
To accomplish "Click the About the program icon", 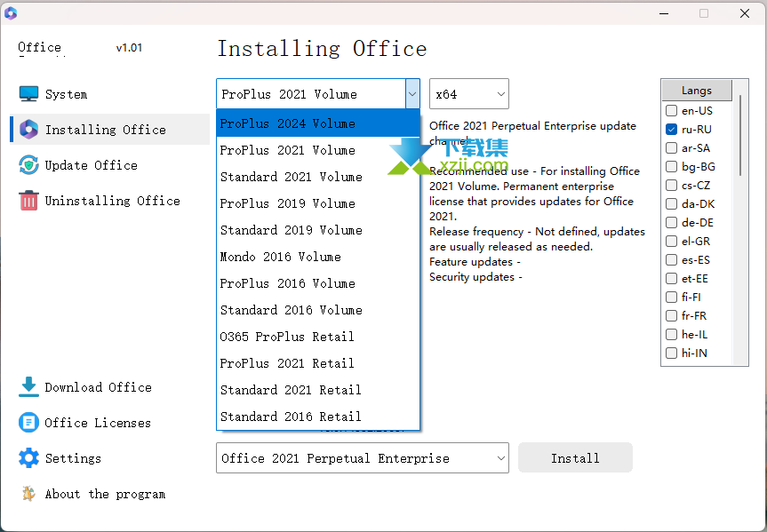I will click(x=28, y=494).
